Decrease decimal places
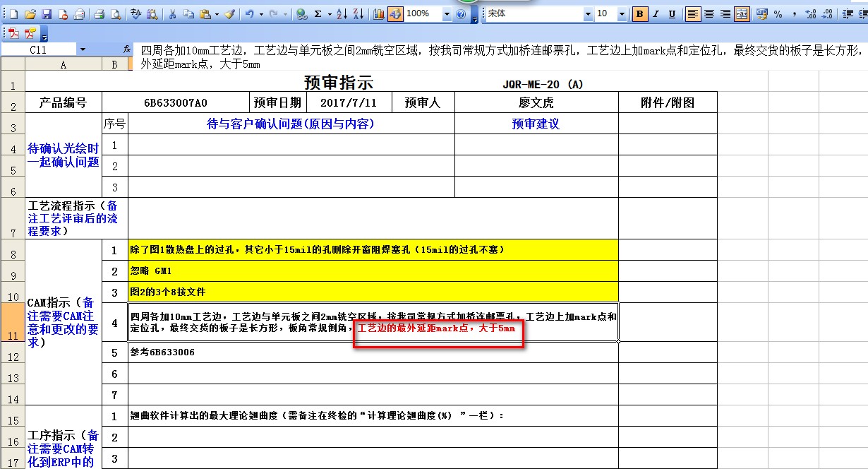The height and width of the screenshot is (469, 868). coord(827,14)
